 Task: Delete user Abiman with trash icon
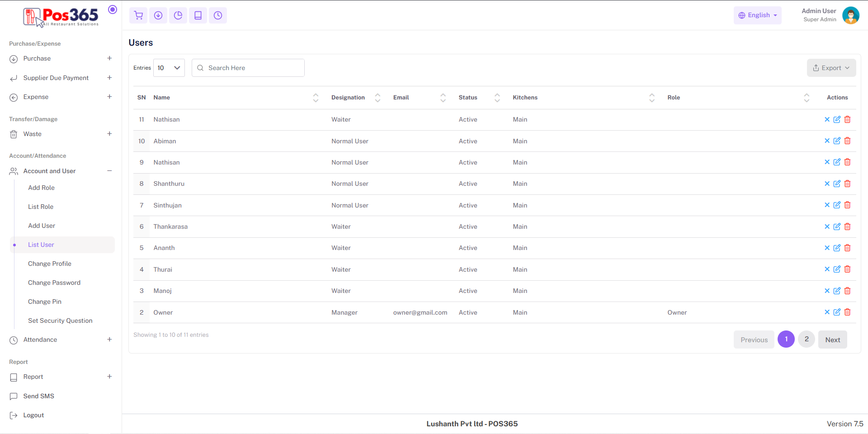coord(848,141)
